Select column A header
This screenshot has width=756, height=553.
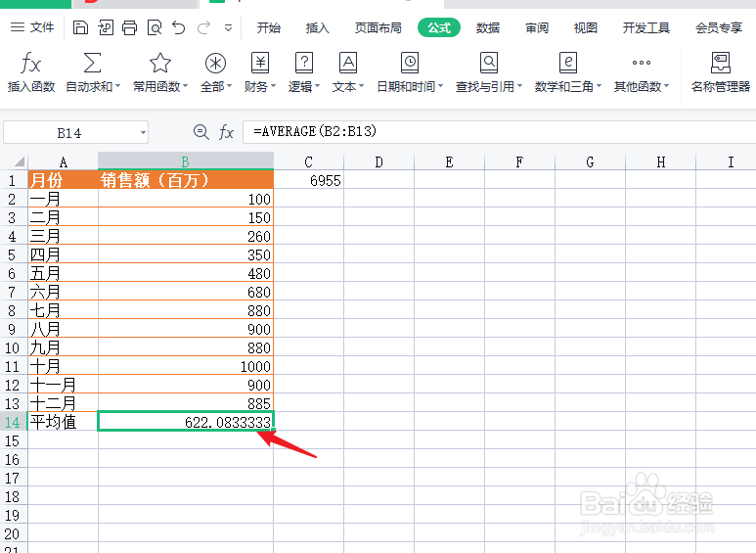[x=63, y=161]
